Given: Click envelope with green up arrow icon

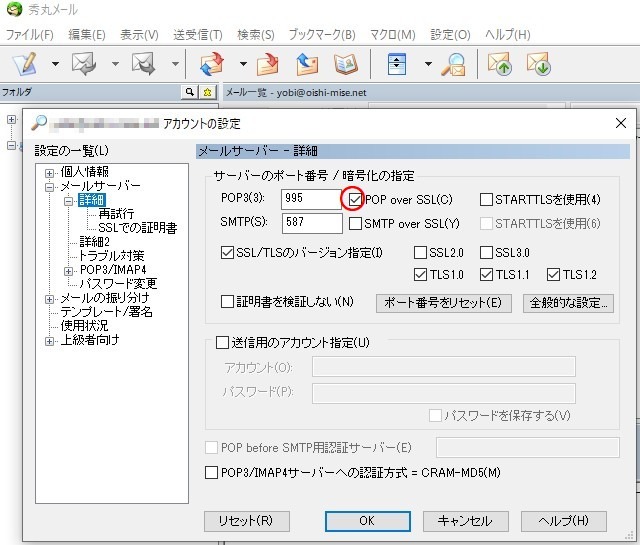Looking at the screenshot, I should (499, 64).
